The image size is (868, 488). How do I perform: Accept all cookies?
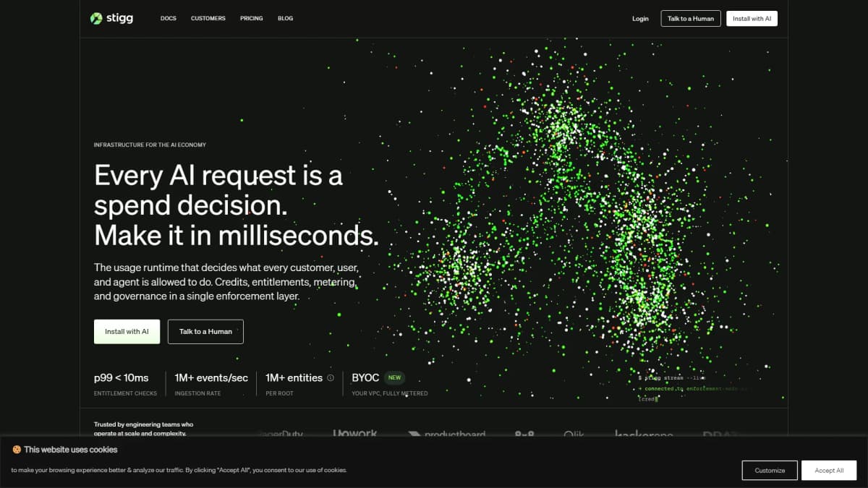(x=829, y=471)
